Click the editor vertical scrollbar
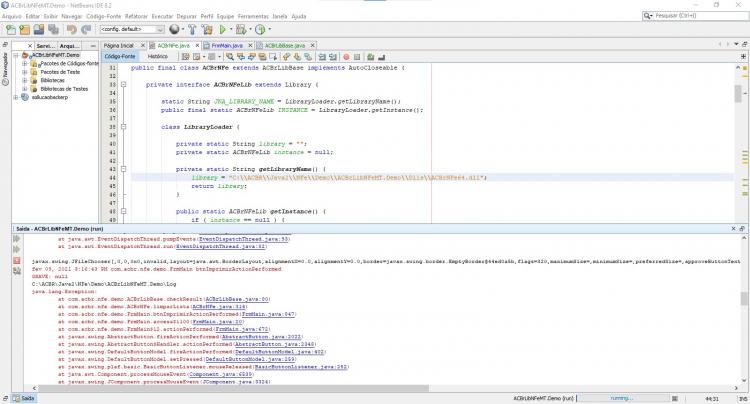Image resolution: width=750 pixels, height=404 pixels. tap(738, 93)
